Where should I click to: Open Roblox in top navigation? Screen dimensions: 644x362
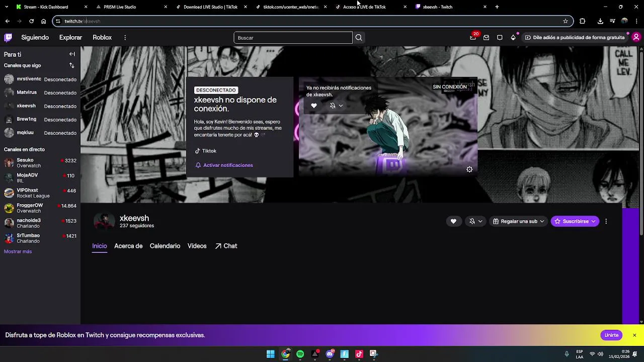pos(102,38)
